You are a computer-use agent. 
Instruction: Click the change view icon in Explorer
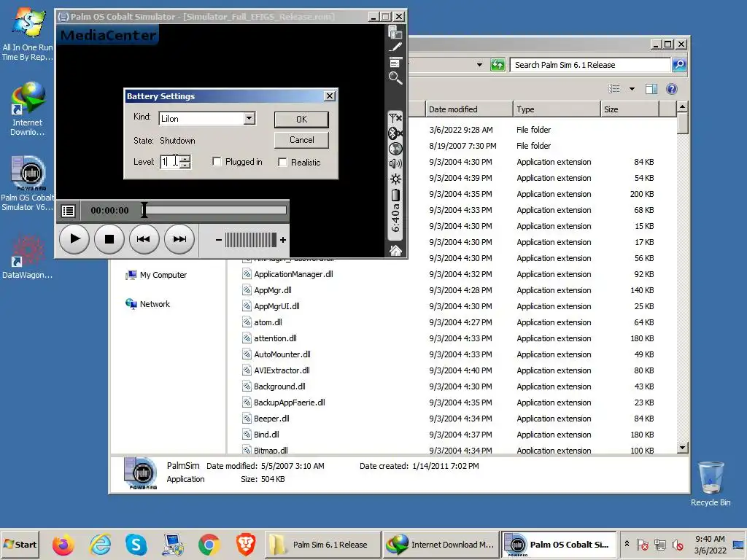coord(614,88)
